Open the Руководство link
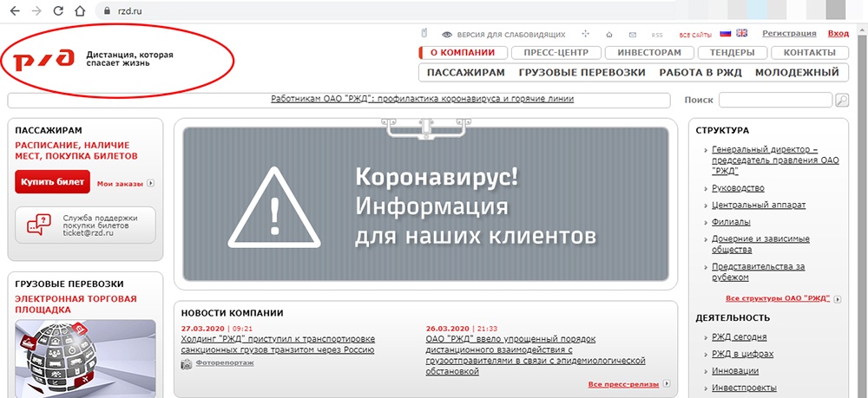868x398 pixels. 738,188
